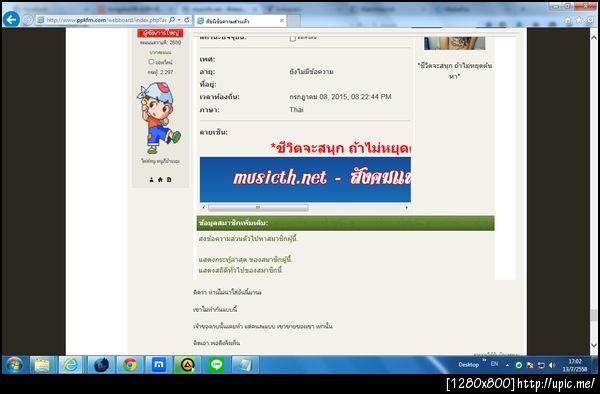Open Windows Explorer from taskbar
600x394 pixels.
(42, 365)
